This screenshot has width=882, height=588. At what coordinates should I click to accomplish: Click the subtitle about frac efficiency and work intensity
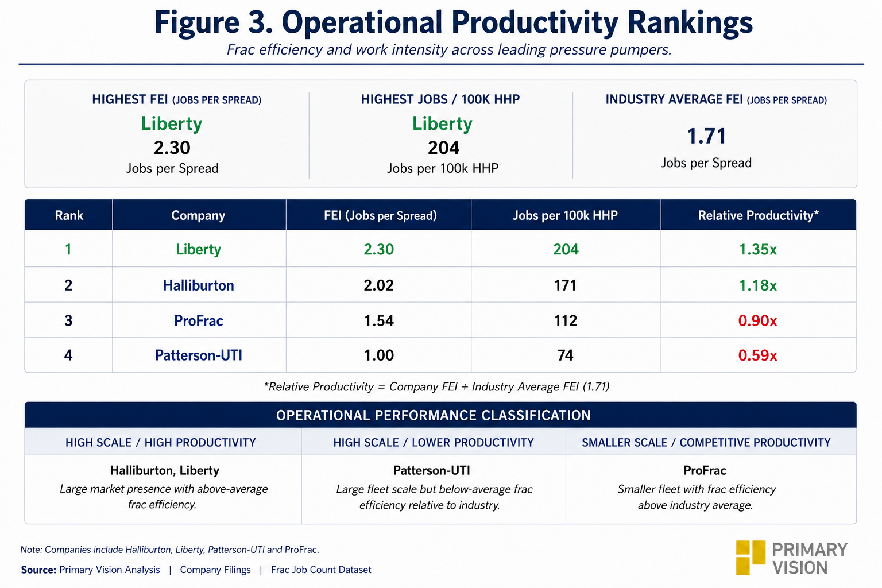pyautogui.click(x=449, y=49)
